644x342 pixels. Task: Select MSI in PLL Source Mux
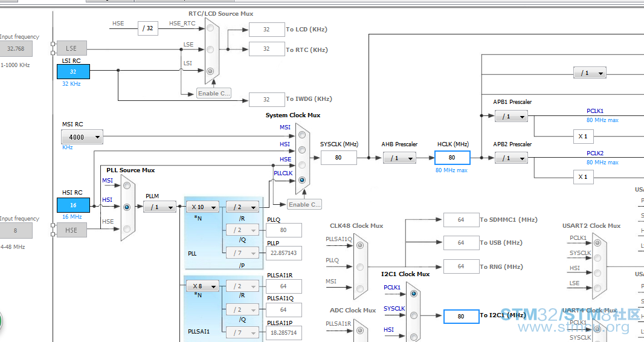pos(127,186)
